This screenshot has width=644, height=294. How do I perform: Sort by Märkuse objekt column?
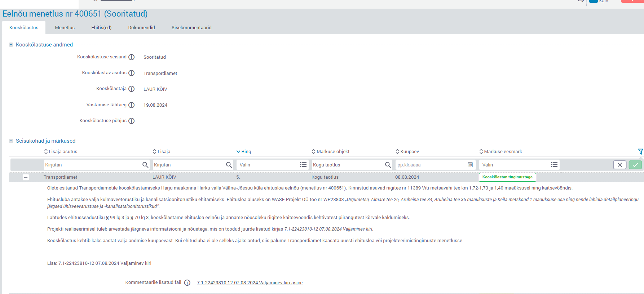click(331, 152)
